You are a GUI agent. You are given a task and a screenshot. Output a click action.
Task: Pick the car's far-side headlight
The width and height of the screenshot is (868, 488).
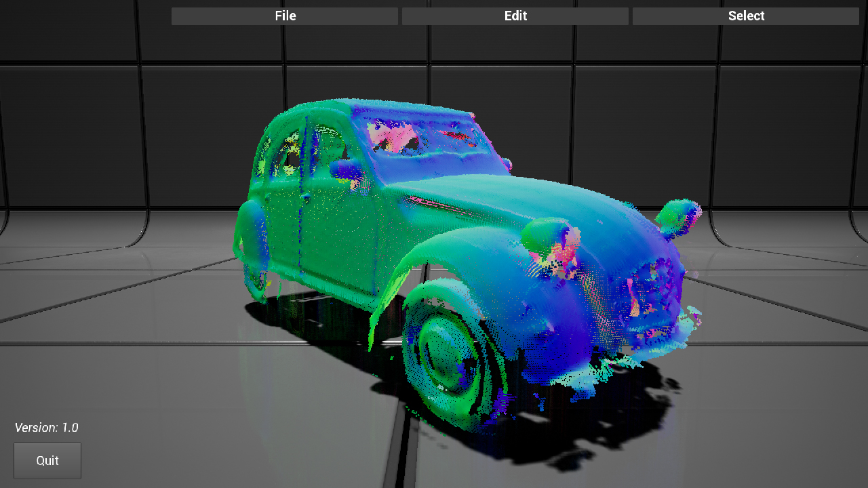678,216
